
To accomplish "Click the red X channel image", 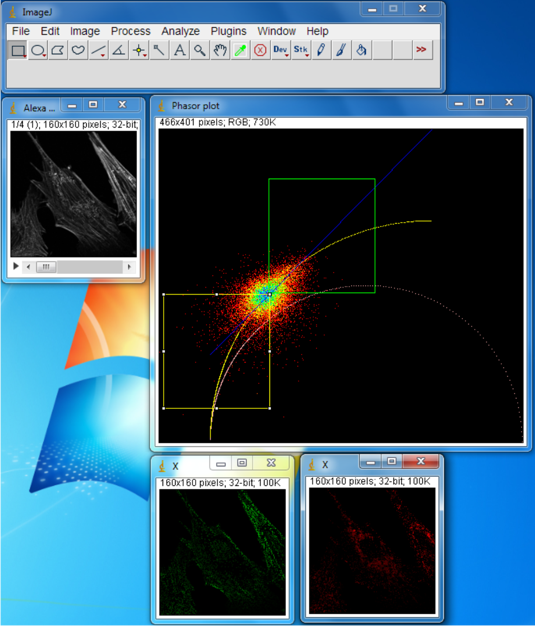I will [x=372, y=551].
